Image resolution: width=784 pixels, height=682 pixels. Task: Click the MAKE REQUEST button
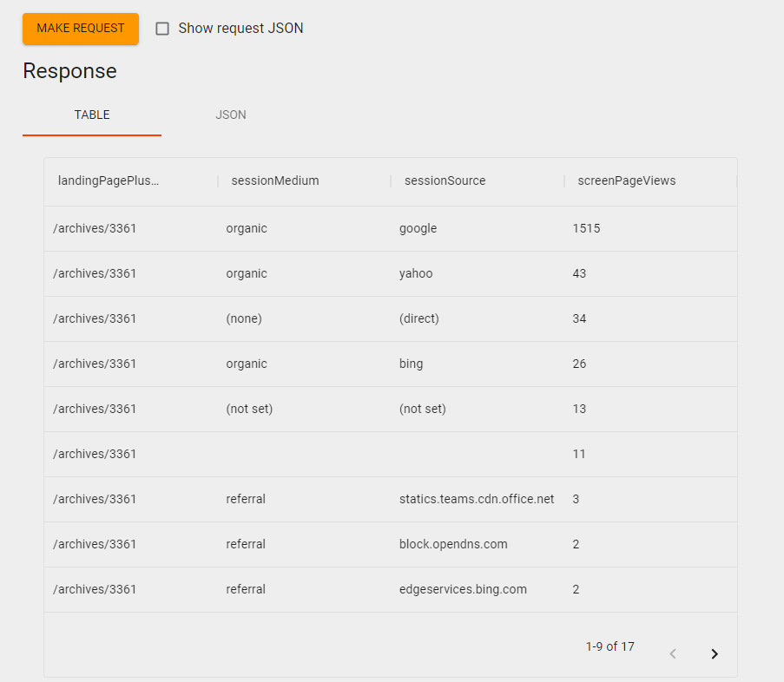click(x=81, y=29)
